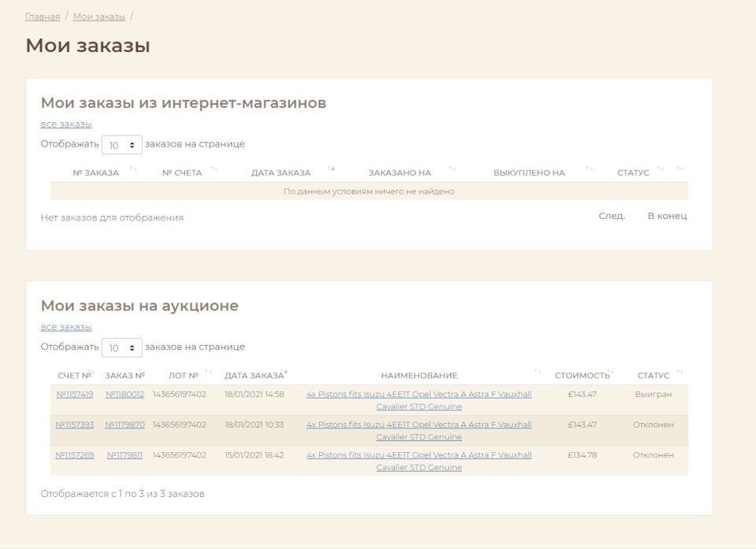The width and height of the screenshot is (756, 549).
Task: Sort internet orders by № ЗАКАЗА column
Action: click(95, 172)
